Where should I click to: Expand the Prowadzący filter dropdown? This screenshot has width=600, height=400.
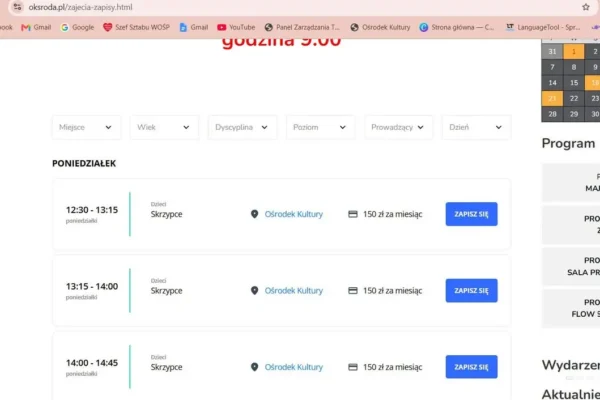[398, 127]
